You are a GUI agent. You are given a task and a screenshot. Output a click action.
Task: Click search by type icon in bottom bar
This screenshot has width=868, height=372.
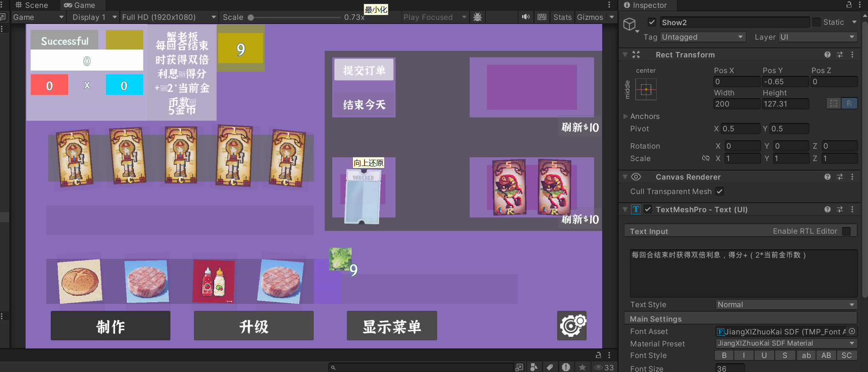534,367
